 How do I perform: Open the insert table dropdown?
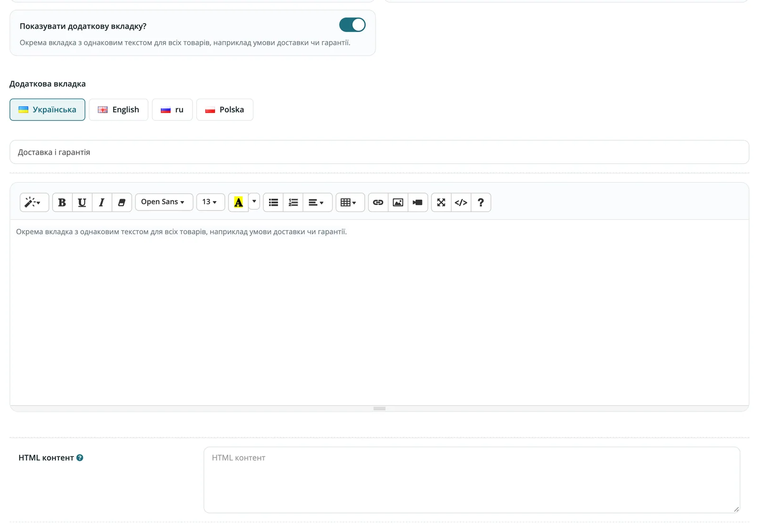pyautogui.click(x=350, y=202)
